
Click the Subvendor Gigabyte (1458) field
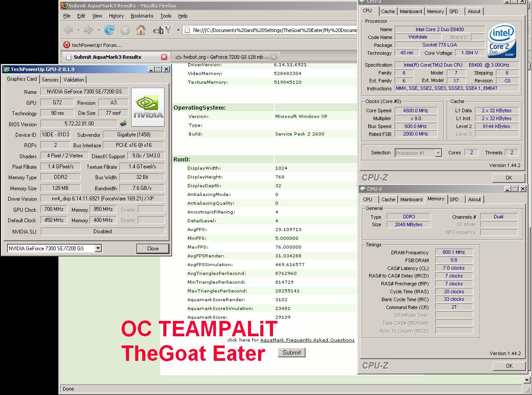(x=134, y=135)
